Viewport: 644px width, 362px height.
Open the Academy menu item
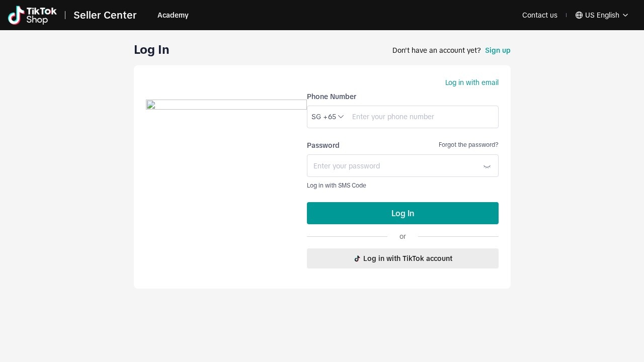coord(173,15)
